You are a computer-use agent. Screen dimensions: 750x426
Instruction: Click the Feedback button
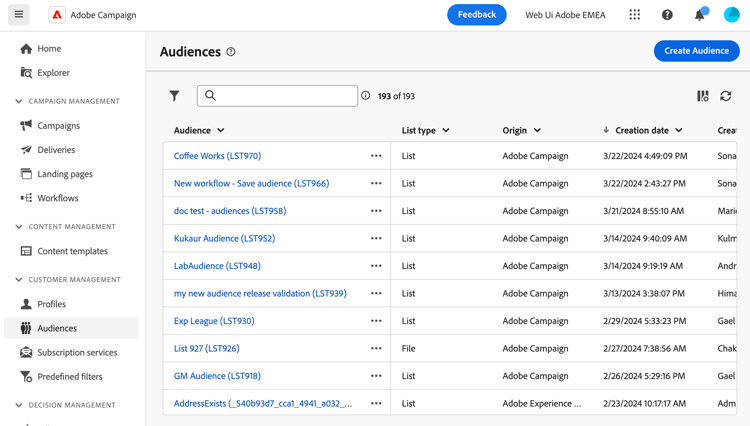476,15
